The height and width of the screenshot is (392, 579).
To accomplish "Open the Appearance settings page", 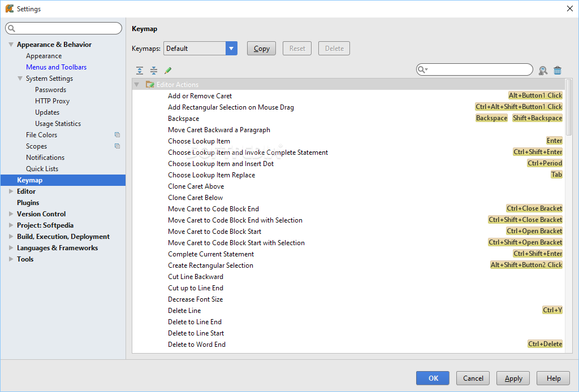I will click(x=44, y=56).
